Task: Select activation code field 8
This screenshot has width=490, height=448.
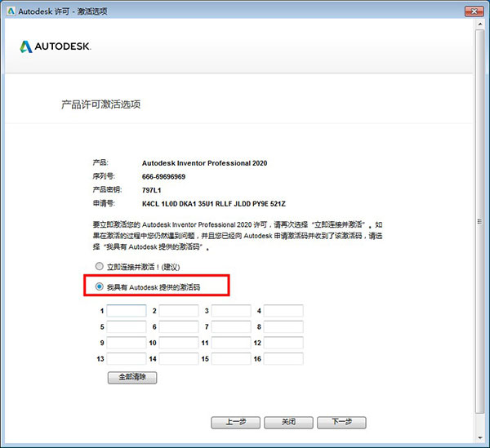Action: [283, 326]
